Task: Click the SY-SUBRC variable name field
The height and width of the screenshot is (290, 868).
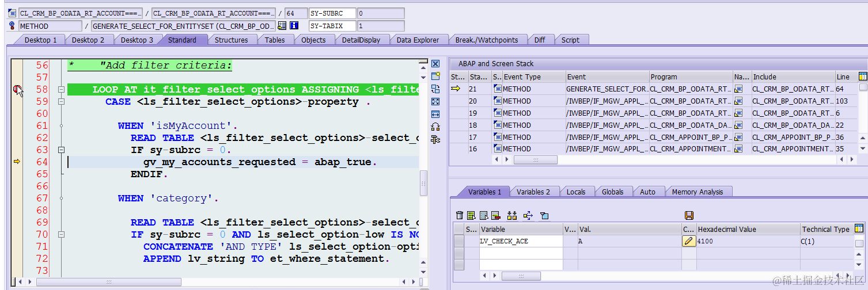Action: 332,13
